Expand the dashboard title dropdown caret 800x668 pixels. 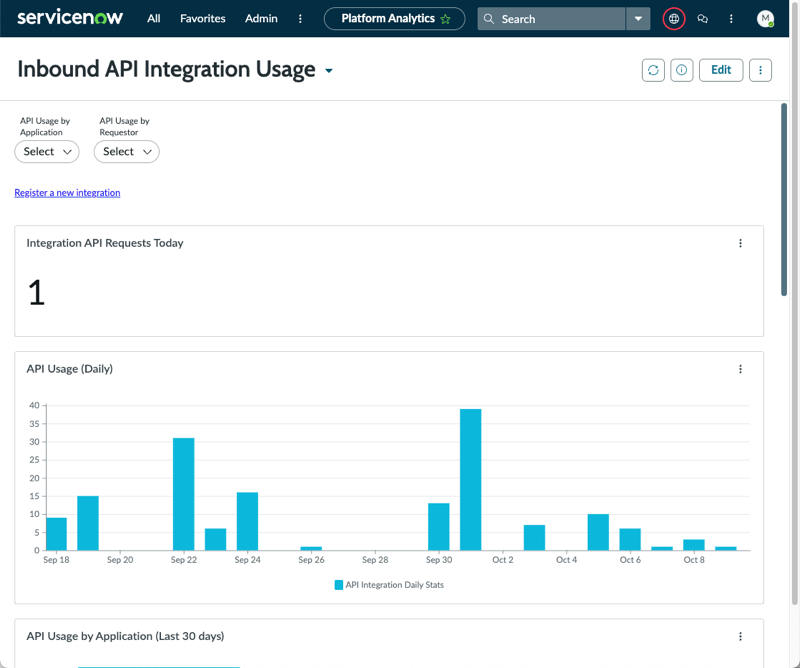point(329,71)
